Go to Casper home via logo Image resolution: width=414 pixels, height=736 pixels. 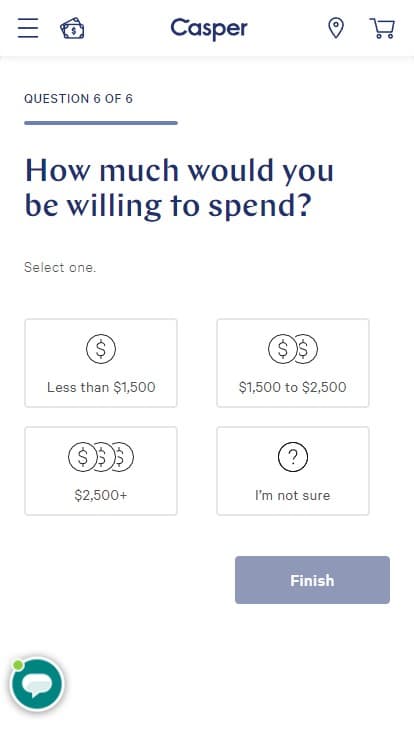tap(209, 29)
